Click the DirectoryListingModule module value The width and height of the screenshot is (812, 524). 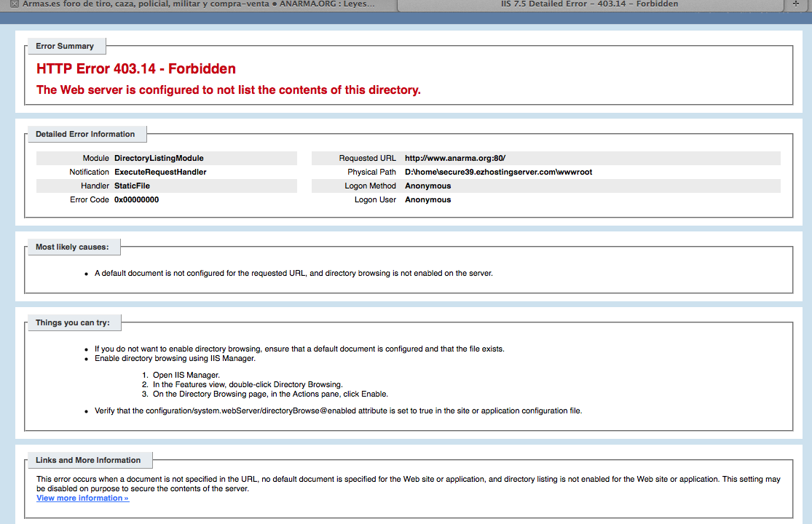click(159, 158)
